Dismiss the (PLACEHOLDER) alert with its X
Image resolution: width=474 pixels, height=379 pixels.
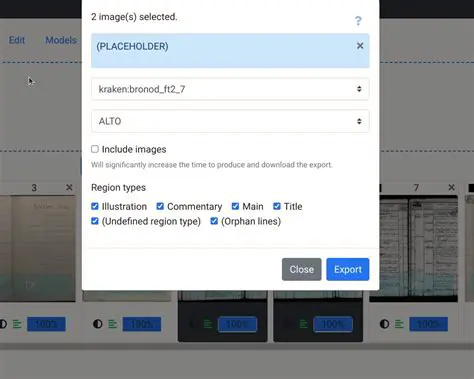click(360, 46)
